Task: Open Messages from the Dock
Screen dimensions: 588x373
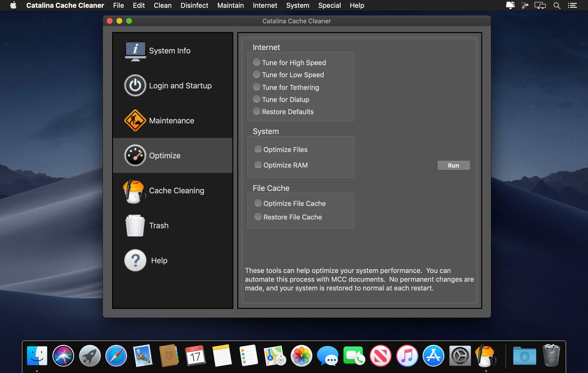Action: tap(328, 356)
